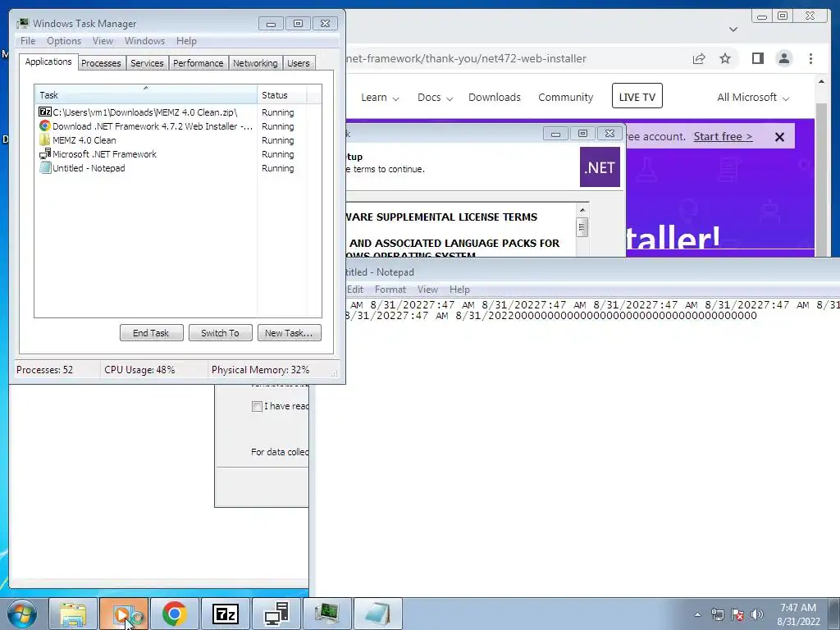Open Chrome profile avatar icon
The image size is (840, 630).
click(x=783, y=58)
